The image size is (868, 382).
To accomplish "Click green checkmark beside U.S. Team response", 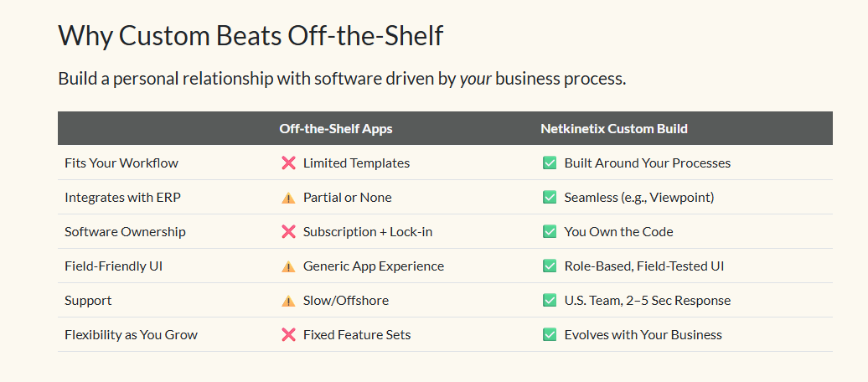I will [x=550, y=301].
